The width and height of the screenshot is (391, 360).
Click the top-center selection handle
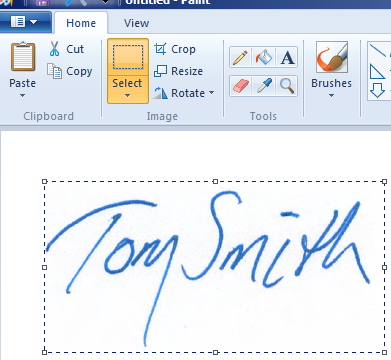[215, 181]
